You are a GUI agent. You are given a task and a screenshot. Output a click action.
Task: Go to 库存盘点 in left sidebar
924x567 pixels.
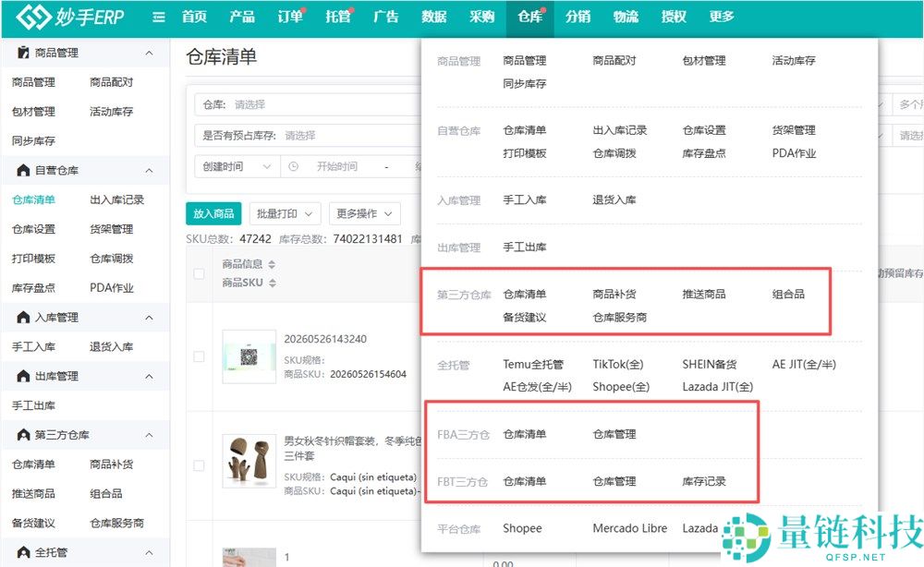[x=33, y=288]
